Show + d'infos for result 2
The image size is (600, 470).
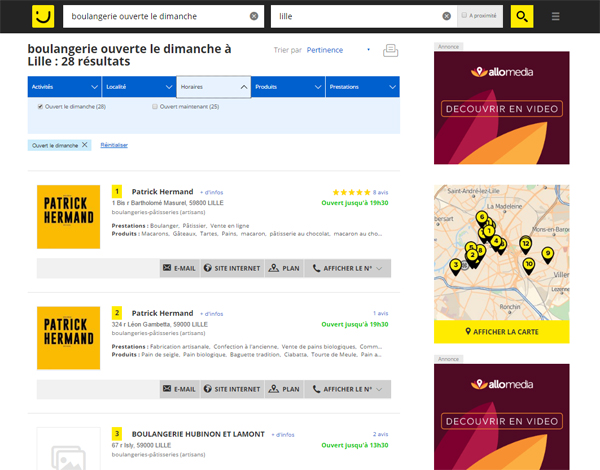212,314
